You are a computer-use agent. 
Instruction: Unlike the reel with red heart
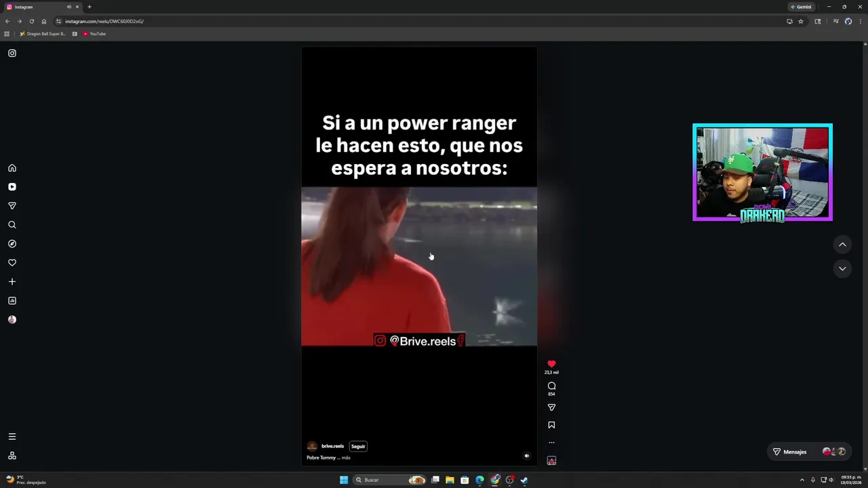pos(551,364)
